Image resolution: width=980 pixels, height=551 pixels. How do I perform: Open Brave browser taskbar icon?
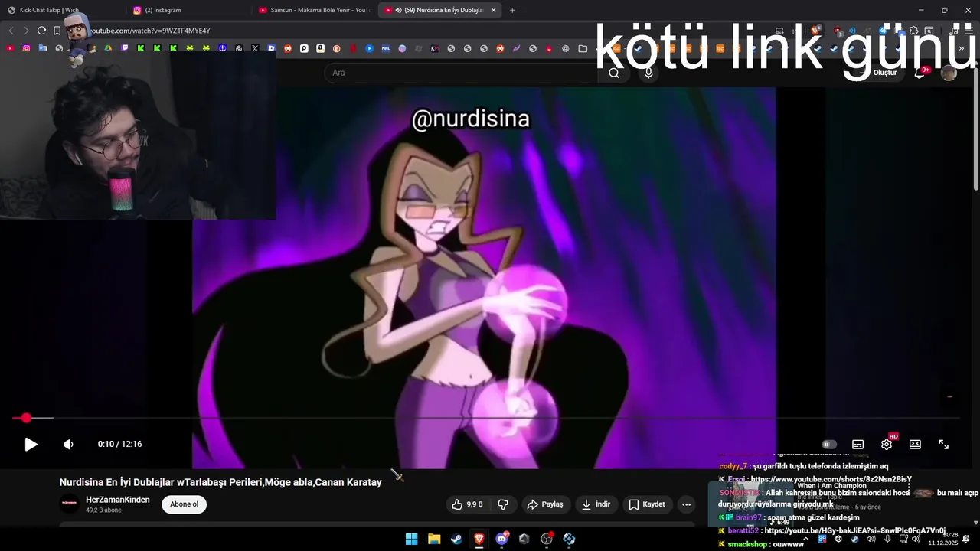click(x=479, y=539)
